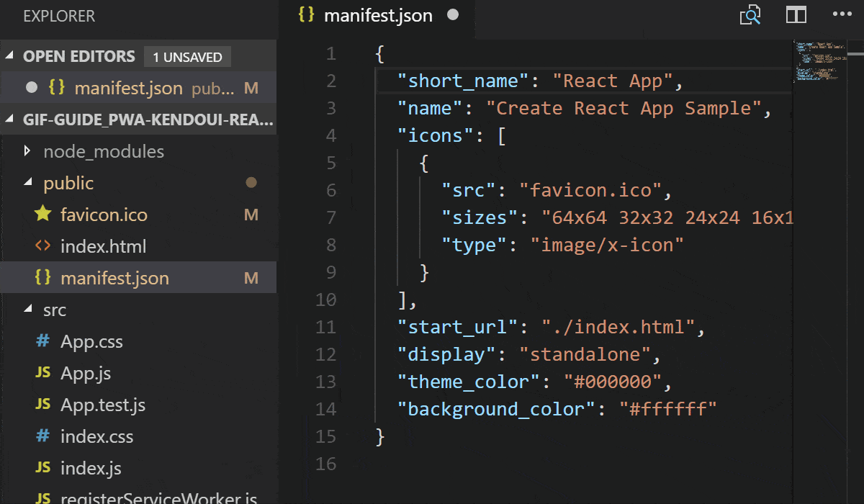This screenshot has width=864, height=504.
Task: Open the editor More Actions ellipsis menu
Action: (842, 14)
